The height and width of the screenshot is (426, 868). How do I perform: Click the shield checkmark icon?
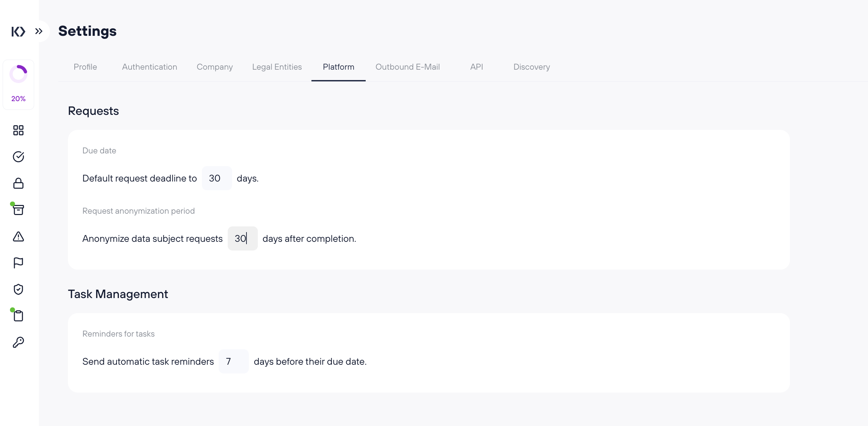pyautogui.click(x=18, y=289)
